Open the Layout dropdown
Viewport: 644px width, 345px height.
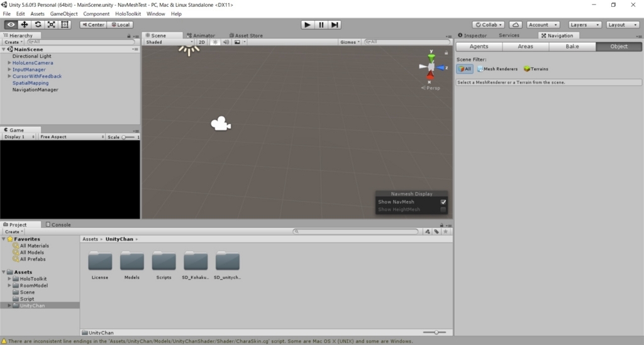[623, 25]
